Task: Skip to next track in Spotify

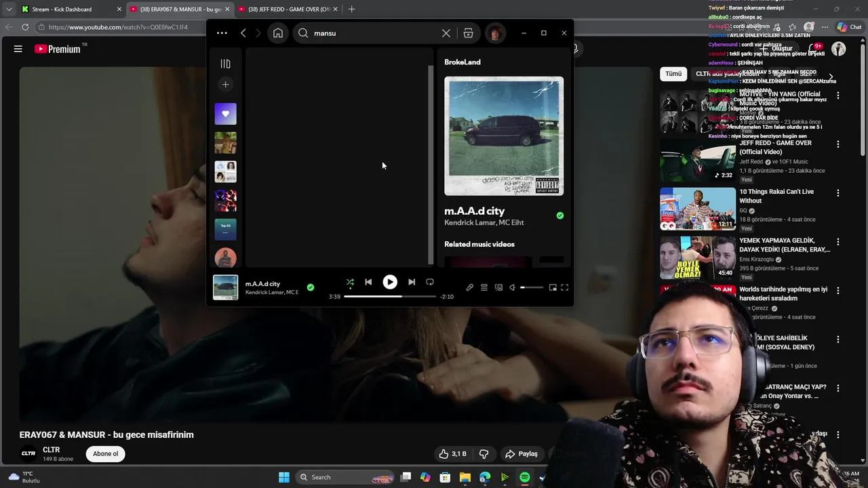Action: pos(412,282)
